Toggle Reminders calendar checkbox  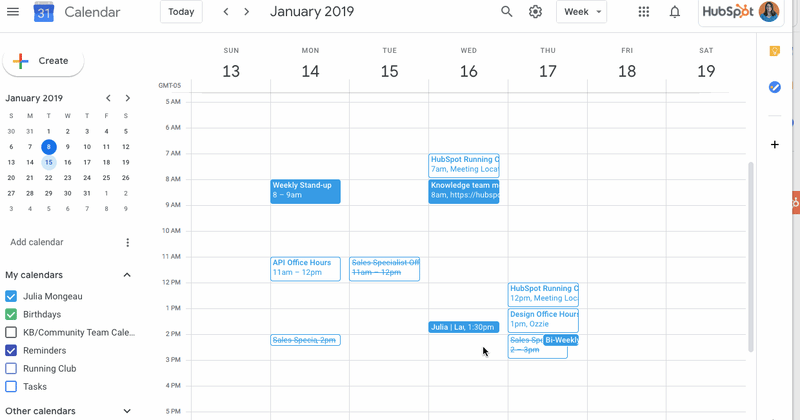point(11,351)
